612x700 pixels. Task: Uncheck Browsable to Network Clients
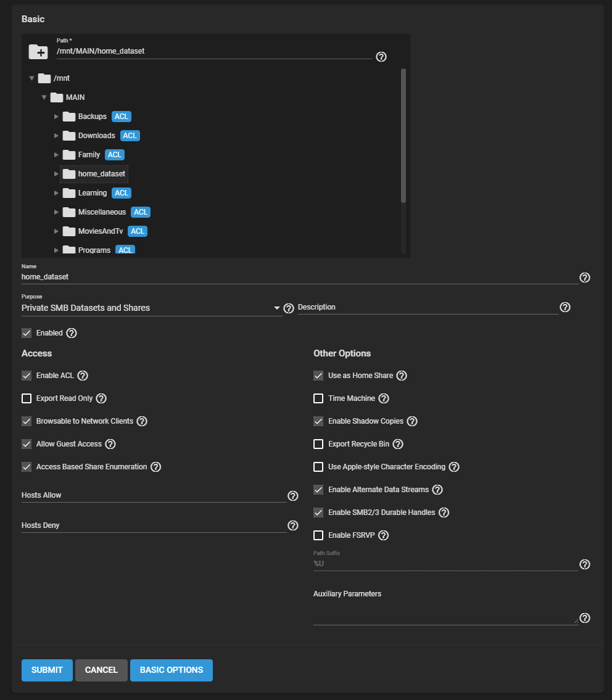pyautogui.click(x=27, y=421)
